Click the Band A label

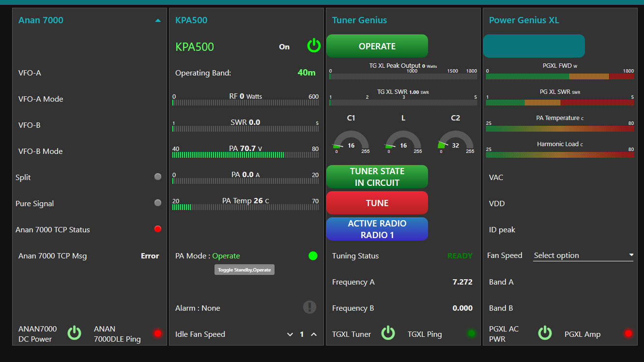[x=501, y=282]
